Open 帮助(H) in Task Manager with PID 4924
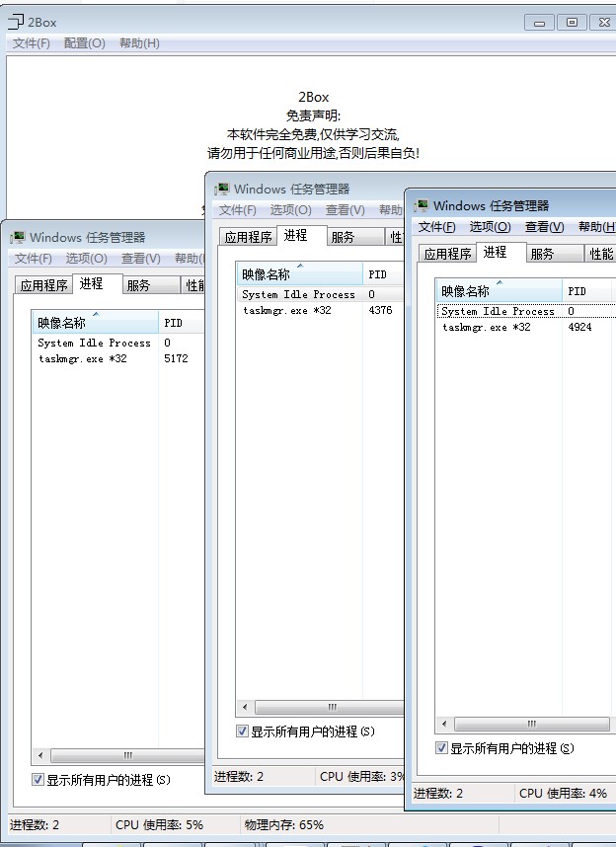Image resolution: width=616 pixels, height=847 pixels. pos(596,227)
